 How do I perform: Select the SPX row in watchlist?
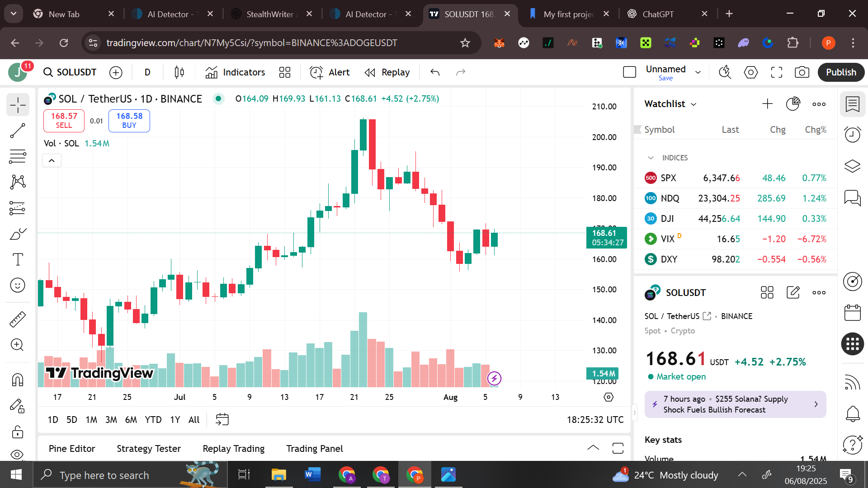tap(736, 178)
